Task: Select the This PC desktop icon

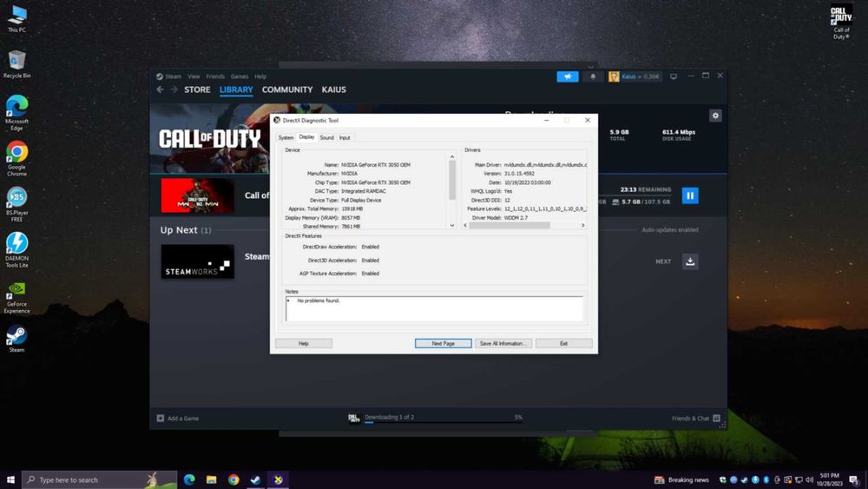Action: [16, 18]
